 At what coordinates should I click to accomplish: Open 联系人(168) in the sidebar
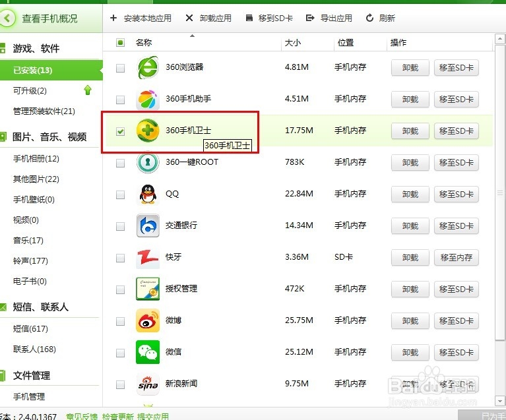[34, 349]
